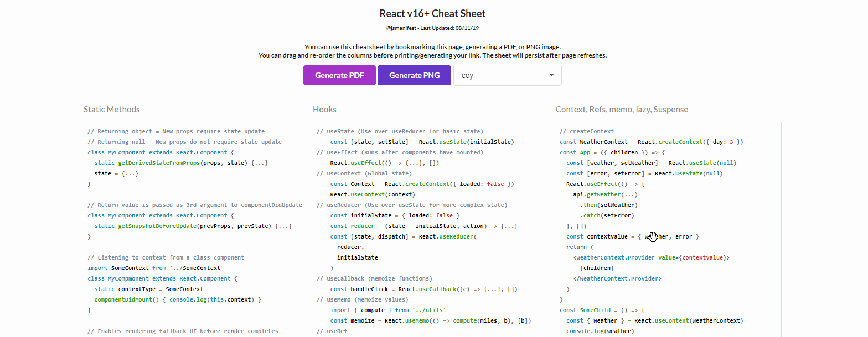Click the 'const App = ({ children })' line

612,152
